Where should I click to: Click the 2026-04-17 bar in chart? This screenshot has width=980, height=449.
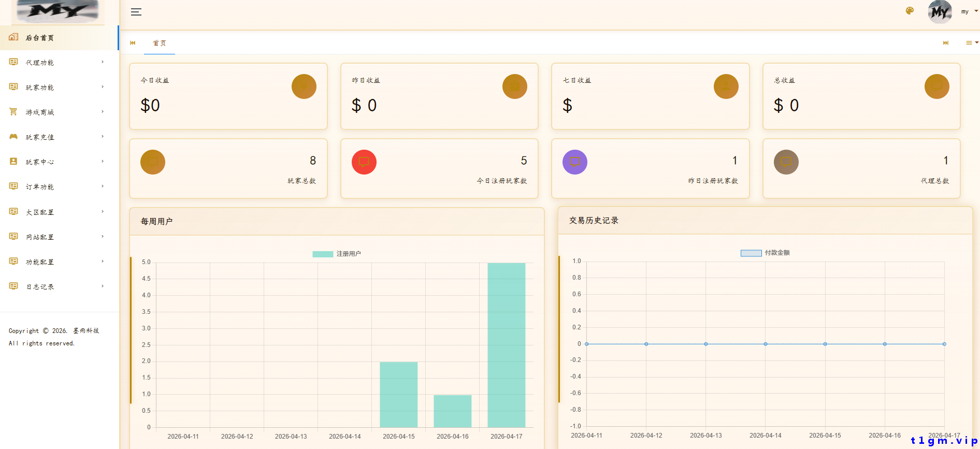coord(506,345)
